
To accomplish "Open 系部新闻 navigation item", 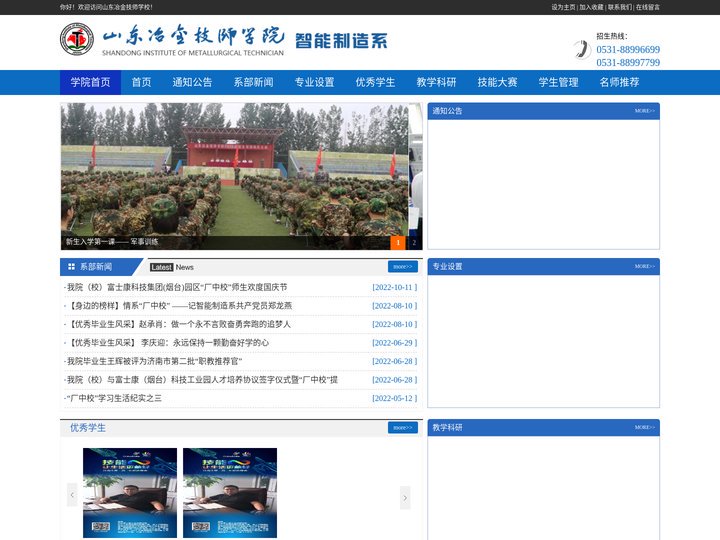I will pyautogui.click(x=253, y=82).
